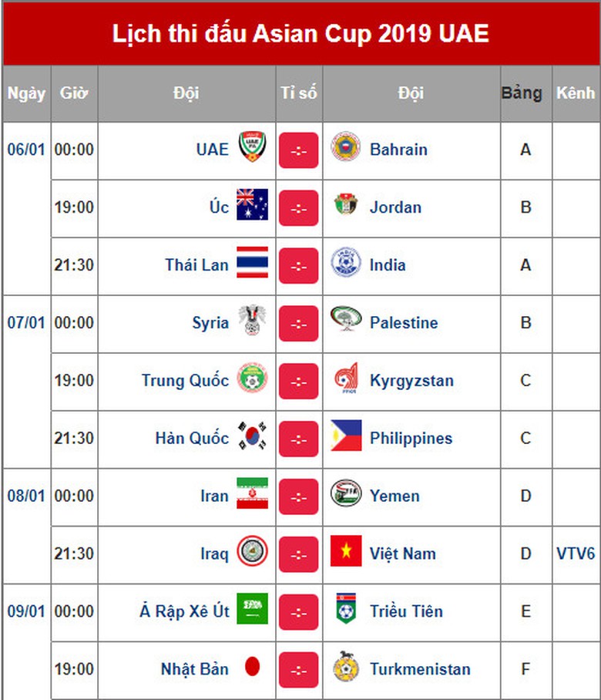This screenshot has width=601, height=700.
Task: Click the Philippines flag icon
Action: point(346,436)
